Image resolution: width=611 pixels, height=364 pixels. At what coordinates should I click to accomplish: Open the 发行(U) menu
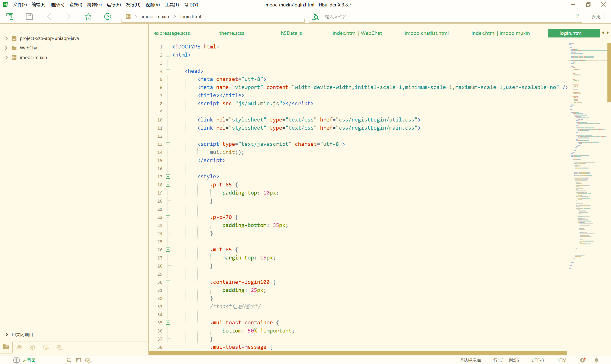pos(133,5)
